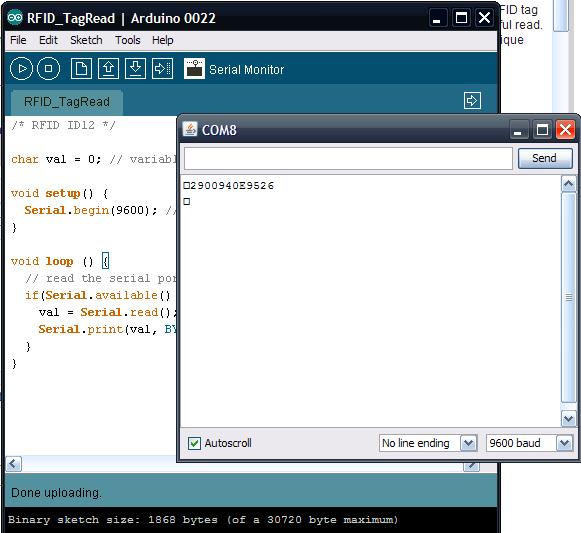Click the COM8 scrollbar up arrow
581x533 pixels.
[569, 184]
